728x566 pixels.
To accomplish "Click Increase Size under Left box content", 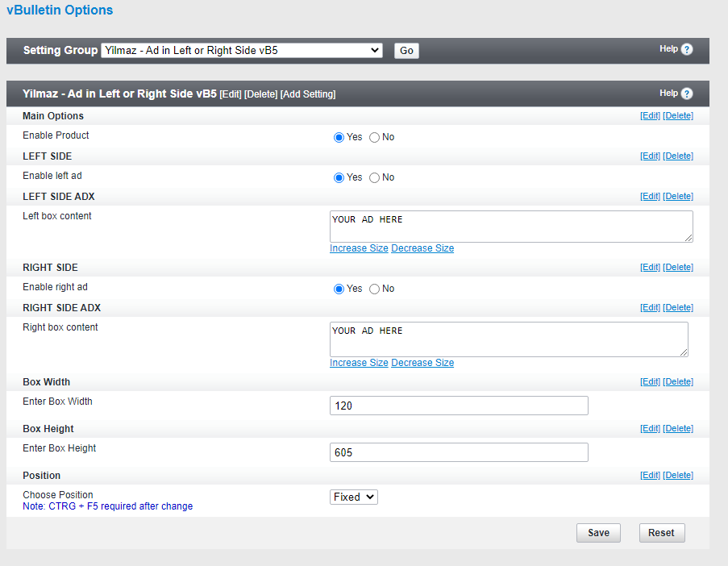I will click(x=359, y=248).
